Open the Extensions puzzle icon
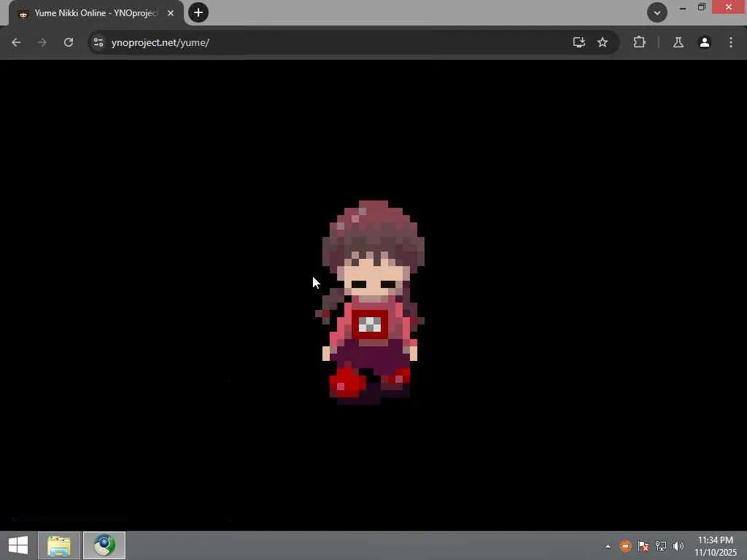This screenshot has height=560, width=747. click(639, 42)
